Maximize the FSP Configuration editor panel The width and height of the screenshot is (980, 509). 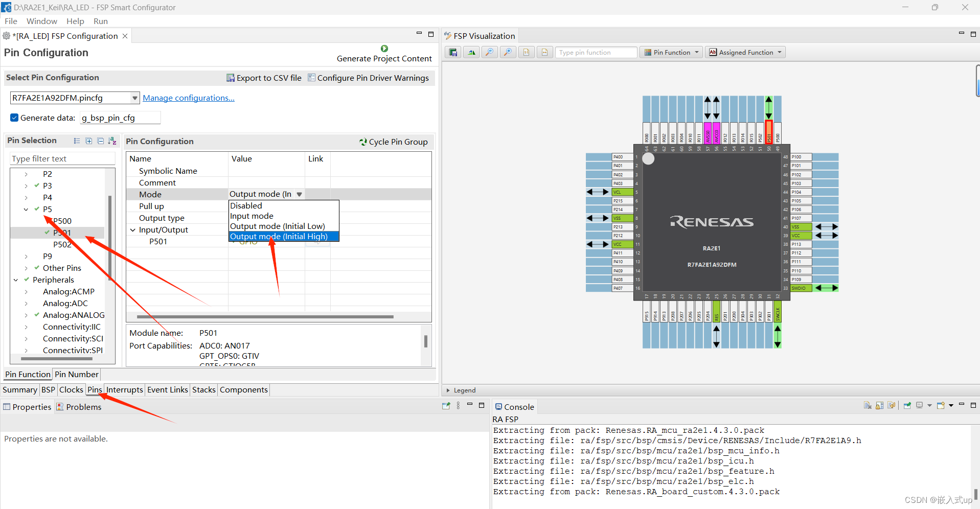click(431, 34)
